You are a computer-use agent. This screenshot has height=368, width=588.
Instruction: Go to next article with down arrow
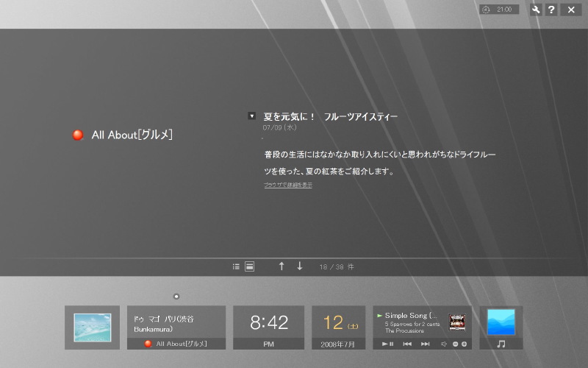[300, 266]
